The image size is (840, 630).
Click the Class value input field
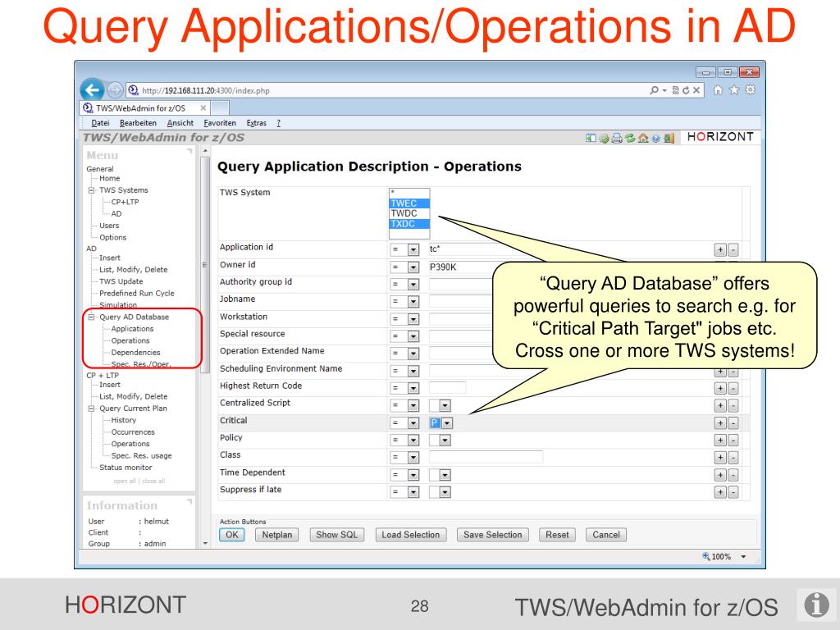(x=486, y=457)
